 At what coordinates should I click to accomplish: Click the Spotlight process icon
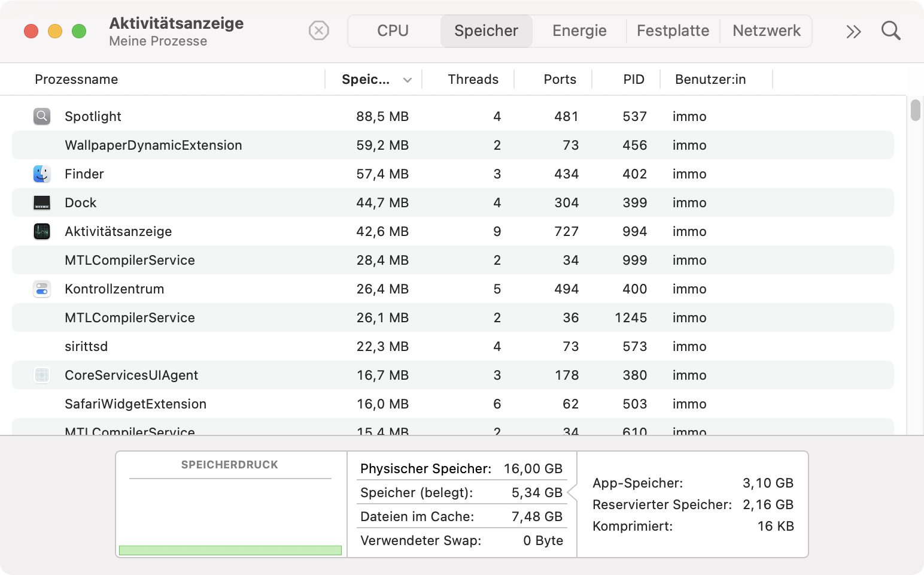pos(42,116)
